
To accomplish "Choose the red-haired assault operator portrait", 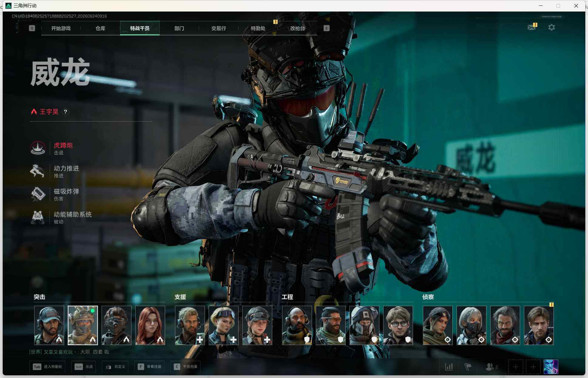I will pos(150,325).
